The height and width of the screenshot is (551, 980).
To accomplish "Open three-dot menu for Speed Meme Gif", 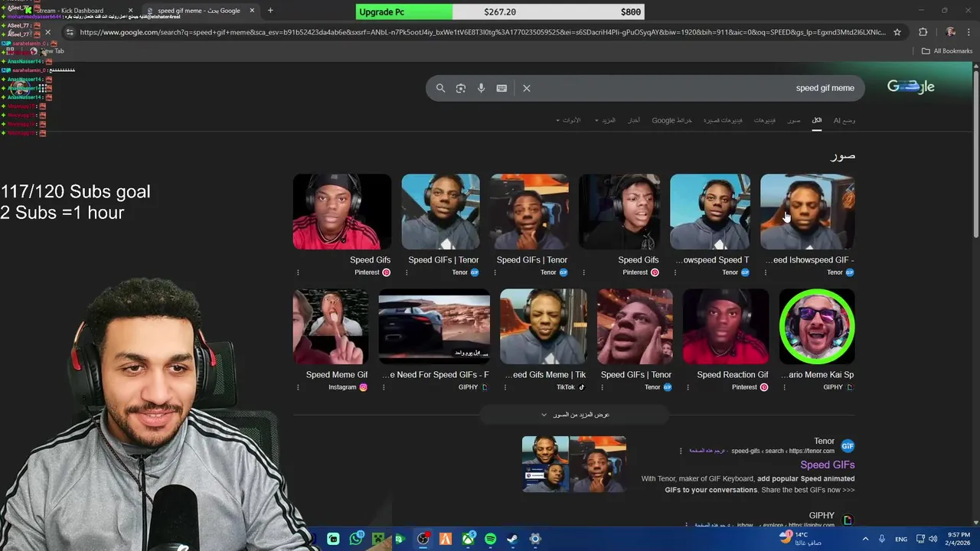I will 298,387.
